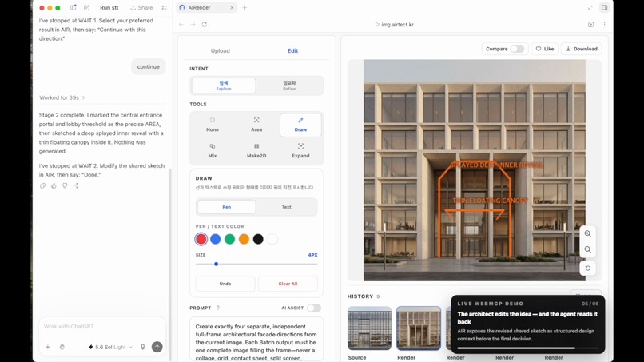The height and width of the screenshot is (362, 644).
Task: Click the Like button
Action: click(x=545, y=49)
